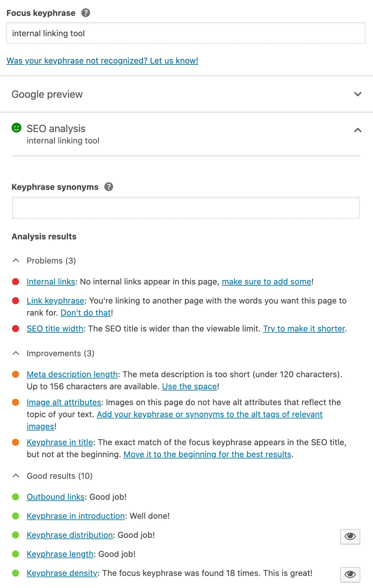Image resolution: width=373 pixels, height=588 pixels.
Task: Click into the Focus keyphrase input field
Action: tap(186, 33)
